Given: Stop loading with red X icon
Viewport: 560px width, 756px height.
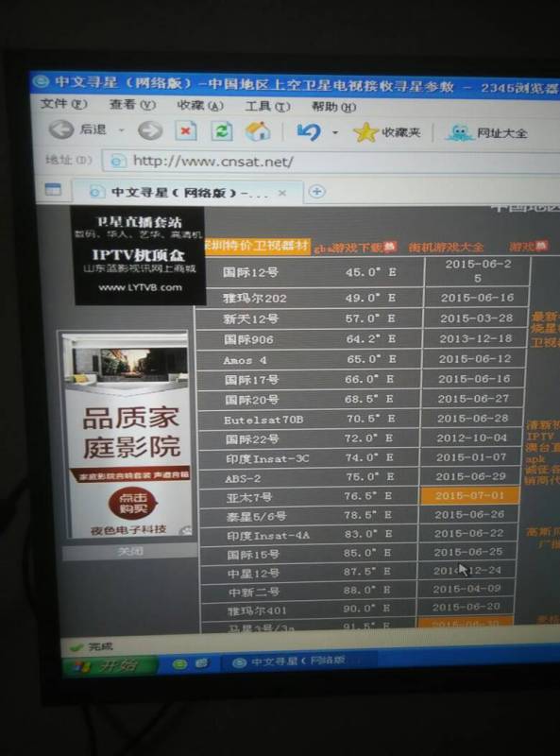Looking at the screenshot, I should click(186, 130).
